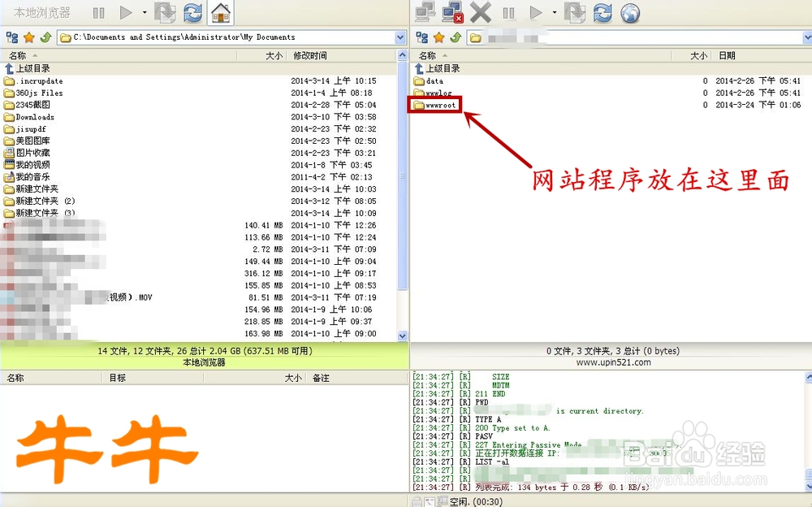Click the local pane pause transfer icon

(x=99, y=12)
